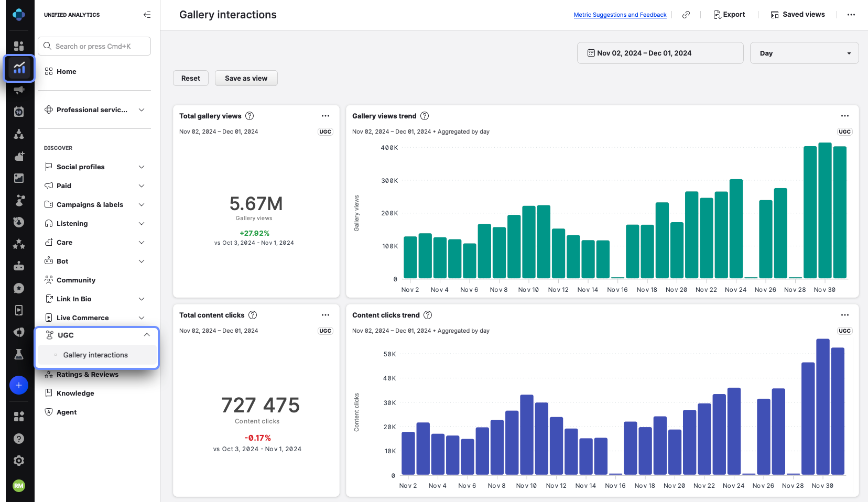This screenshot has height=502, width=868.
Task: Click the Reset button
Action: point(191,78)
